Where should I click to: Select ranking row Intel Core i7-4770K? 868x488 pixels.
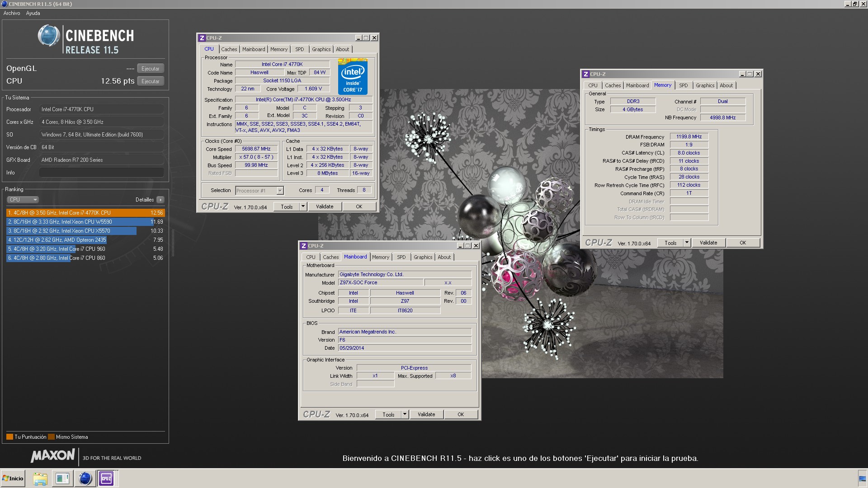[x=85, y=213]
